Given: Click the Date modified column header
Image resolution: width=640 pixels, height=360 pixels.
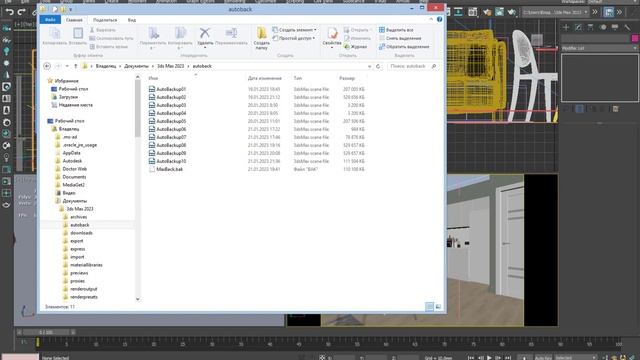Looking at the screenshot, I should 264,78.
